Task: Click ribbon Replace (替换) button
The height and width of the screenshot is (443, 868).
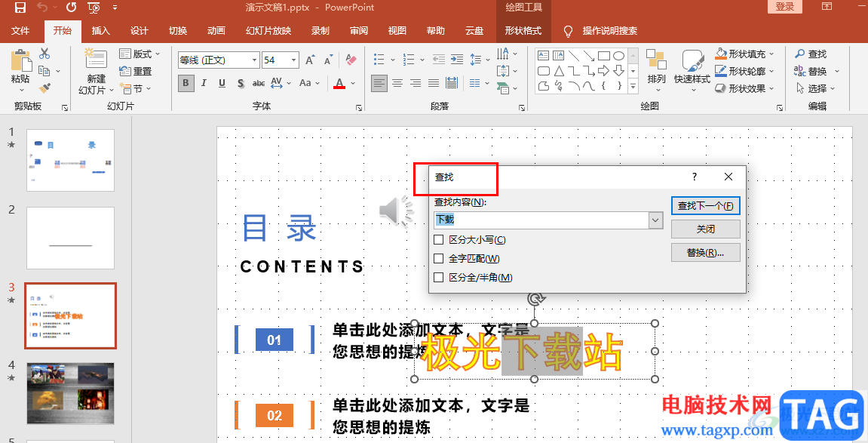Action: point(811,71)
